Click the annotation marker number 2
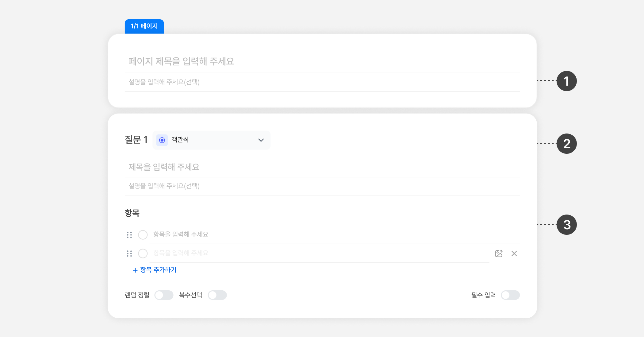The width and height of the screenshot is (644, 337). point(566,144)
